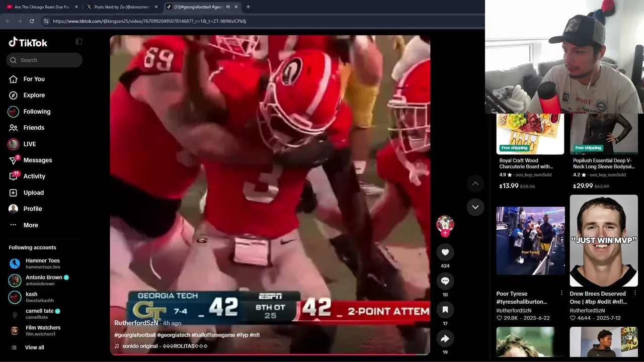Mute the TikTok tab audio
The height and width of the screenshot is (362, 644).
tap(228, 7)
